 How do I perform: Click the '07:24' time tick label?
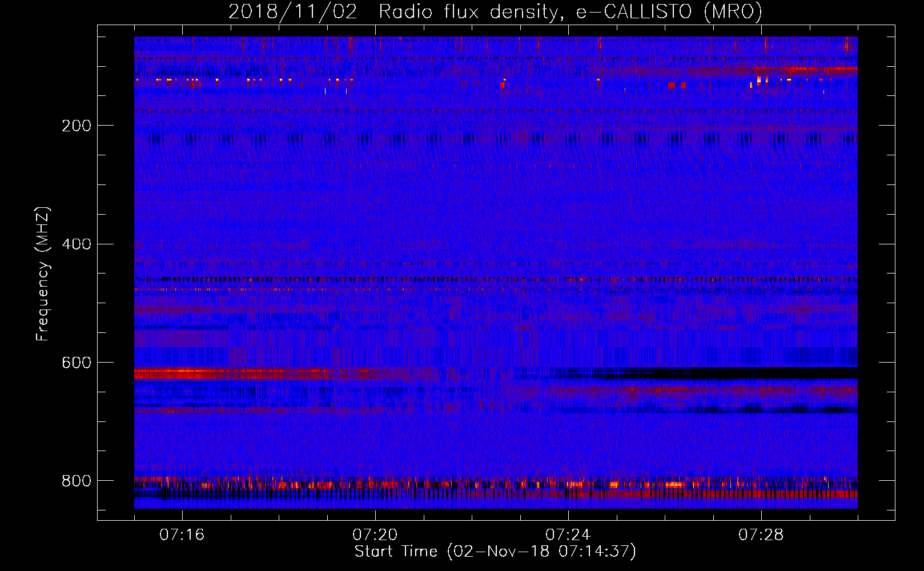pyautogui.click(x=568, y=534)
